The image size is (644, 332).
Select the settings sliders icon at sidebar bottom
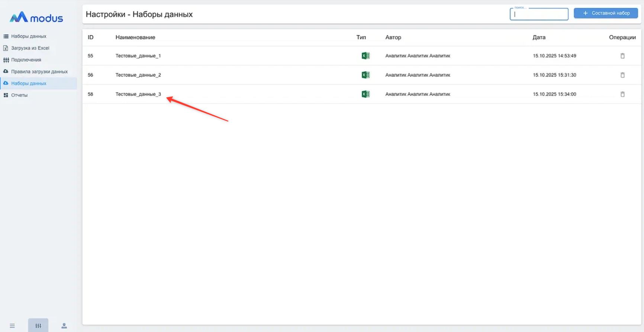click(38, 326)
